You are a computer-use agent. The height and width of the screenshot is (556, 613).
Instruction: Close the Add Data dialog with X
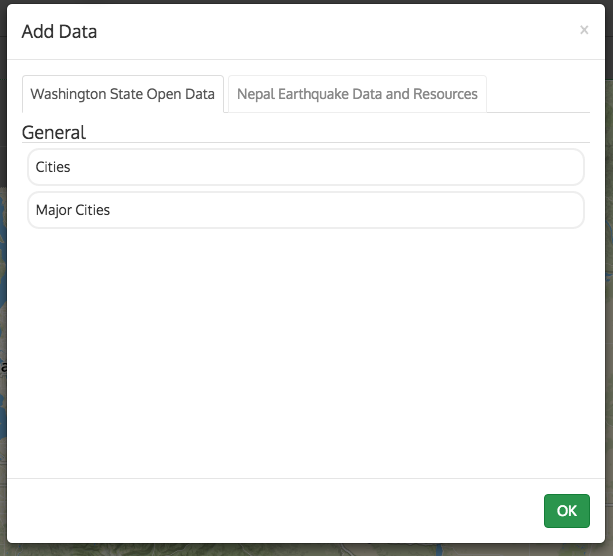584,31
